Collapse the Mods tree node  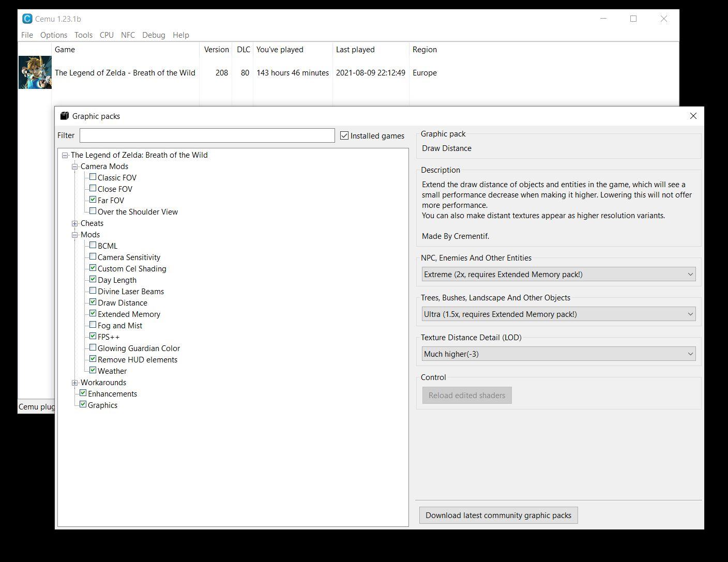(x=74, y=235)
